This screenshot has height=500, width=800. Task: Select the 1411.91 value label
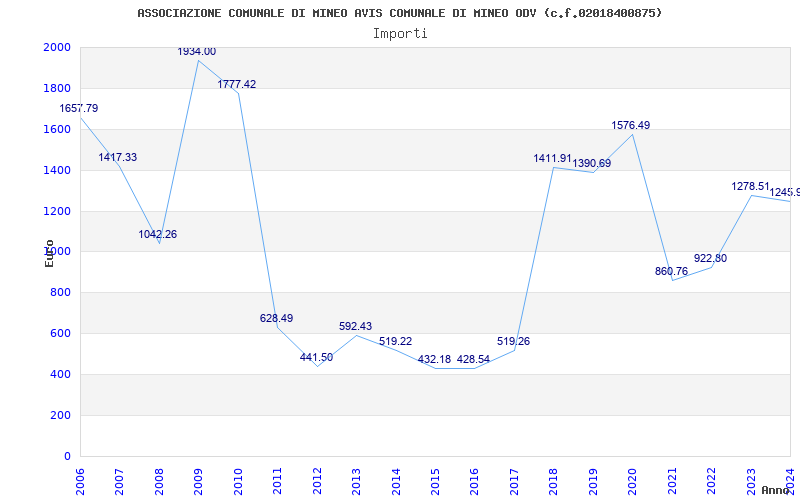[552, 159]
